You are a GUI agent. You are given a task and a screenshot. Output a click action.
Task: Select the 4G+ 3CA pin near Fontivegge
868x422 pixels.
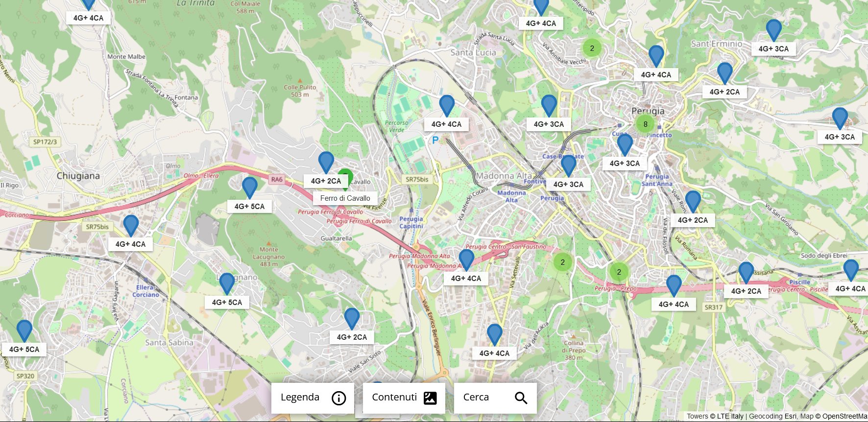pyautogui.click(x=568, y=166)
